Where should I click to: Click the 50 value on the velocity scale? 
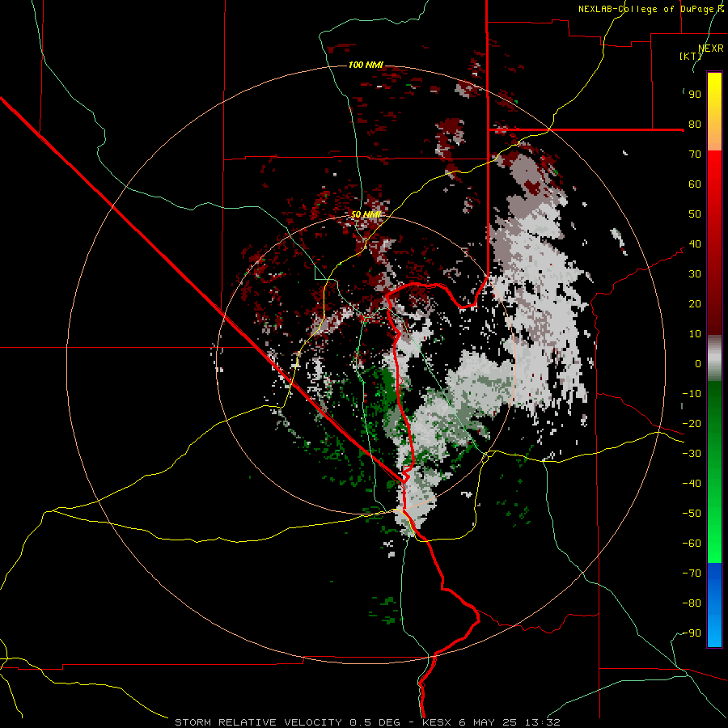pyautogui.click(x=695, y=214)
